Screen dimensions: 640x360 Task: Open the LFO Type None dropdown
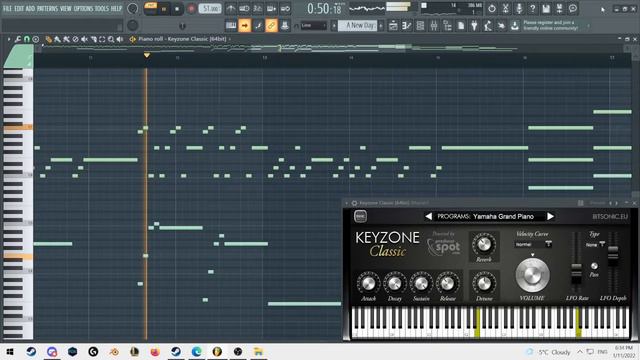coord(595,244)
